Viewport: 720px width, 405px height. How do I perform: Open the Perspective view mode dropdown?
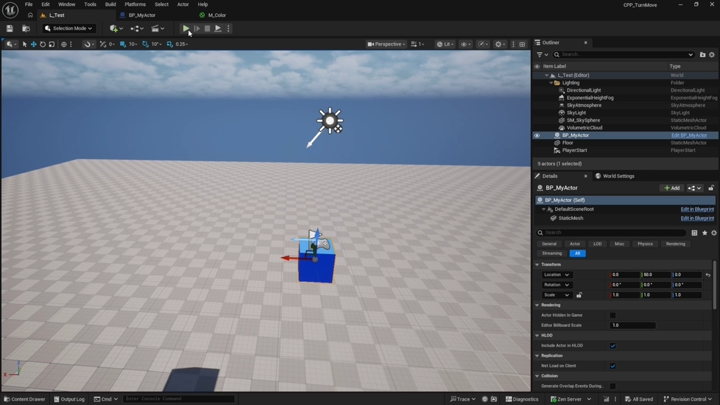[386, 44]
